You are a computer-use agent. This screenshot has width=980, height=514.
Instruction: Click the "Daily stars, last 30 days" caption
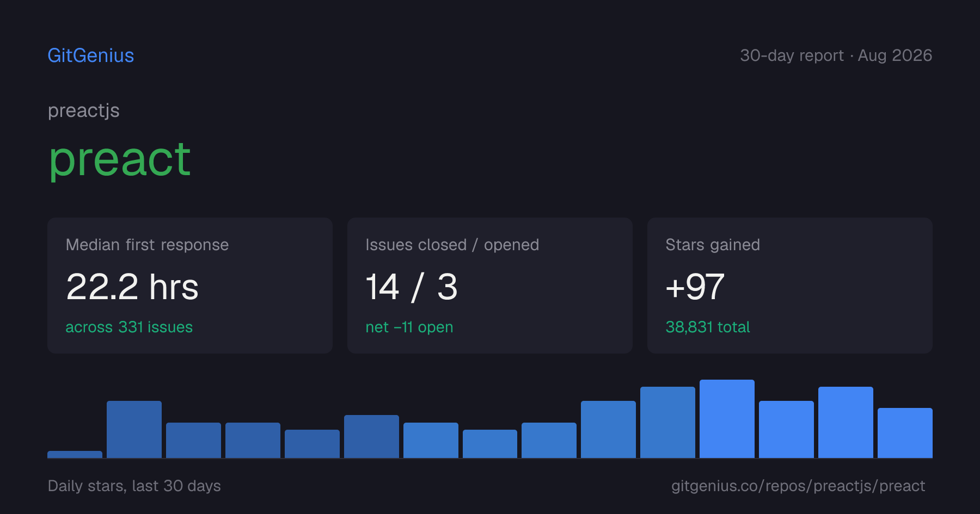(x=134, y=486)
